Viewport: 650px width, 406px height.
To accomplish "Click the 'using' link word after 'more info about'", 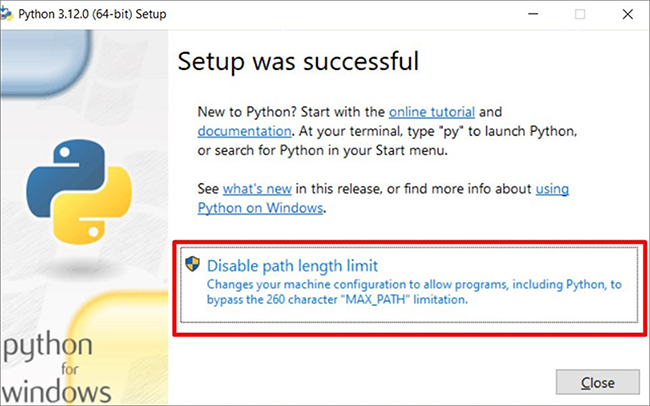I will (x=552, y=189).
